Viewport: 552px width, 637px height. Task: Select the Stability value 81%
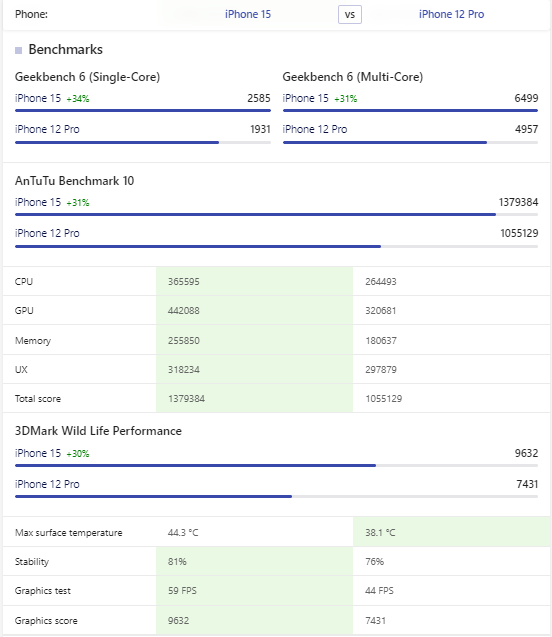(x=177, y=562)
